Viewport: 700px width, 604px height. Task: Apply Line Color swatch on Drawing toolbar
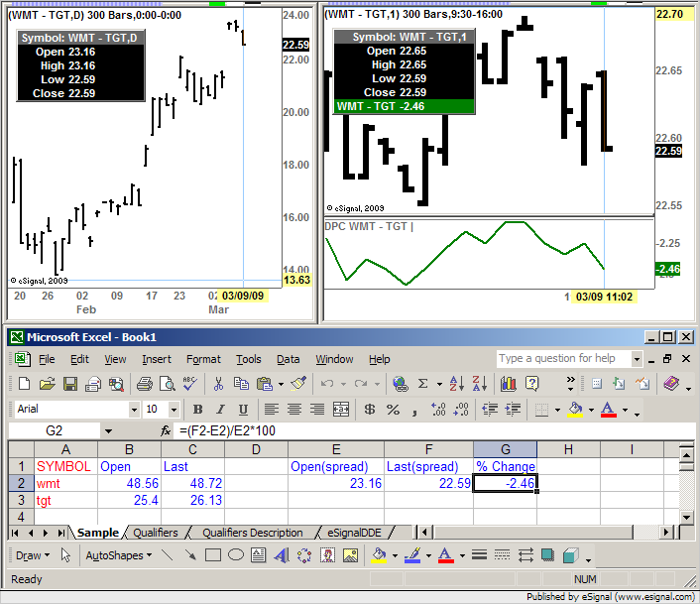click(412, 555)
